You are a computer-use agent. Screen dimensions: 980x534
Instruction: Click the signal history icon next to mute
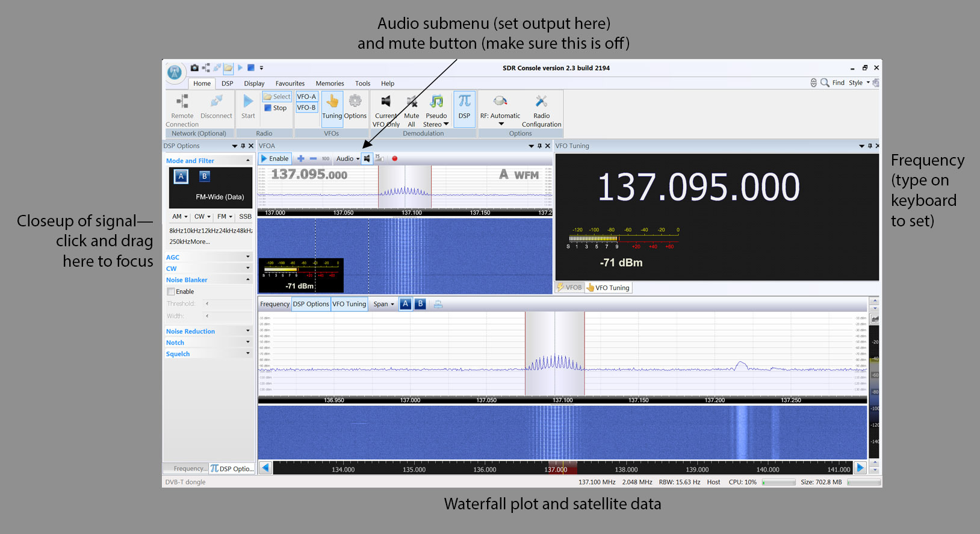coord(380,158)
